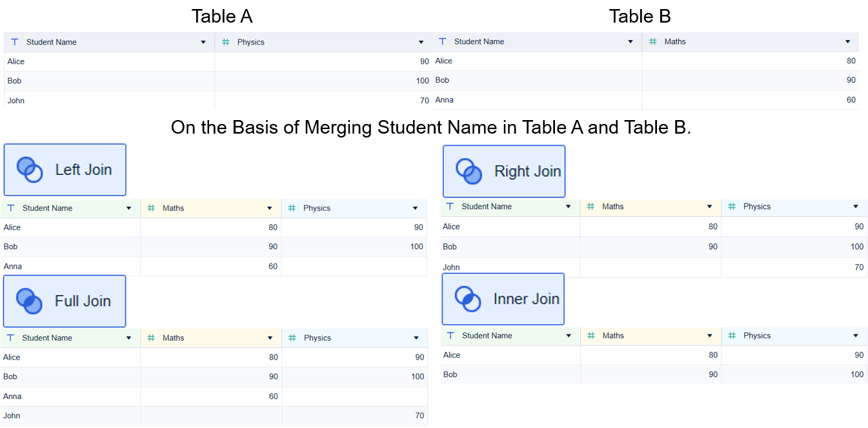Click number-type icon beside Physics in Table A

coord(226,42)
